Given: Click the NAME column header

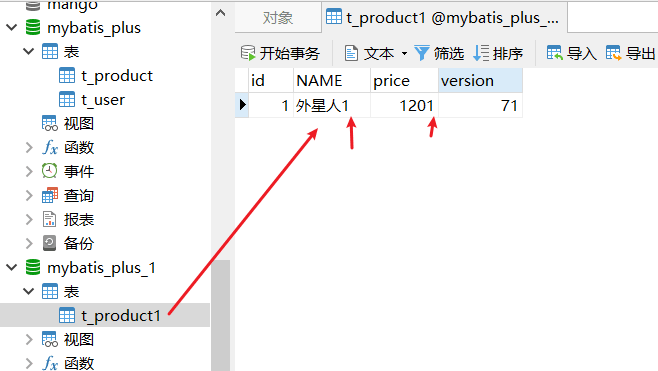Looking at the screenshot, I should (332, 80).
